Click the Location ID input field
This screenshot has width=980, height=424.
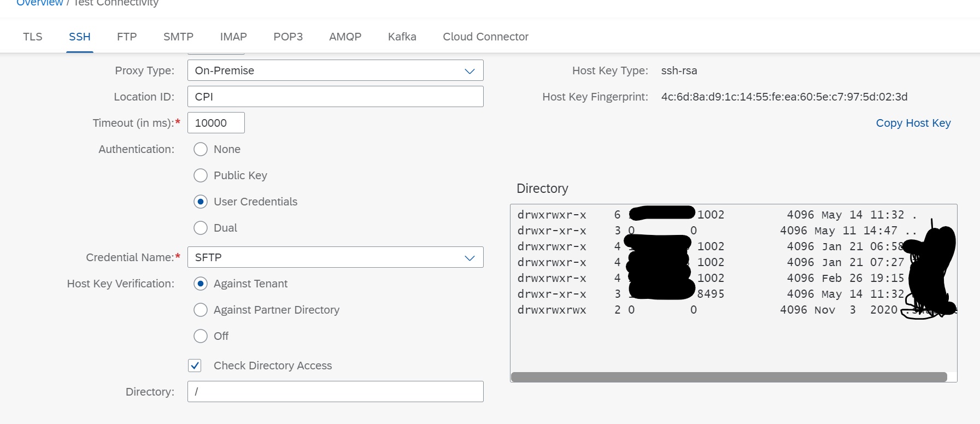[335, 97]
